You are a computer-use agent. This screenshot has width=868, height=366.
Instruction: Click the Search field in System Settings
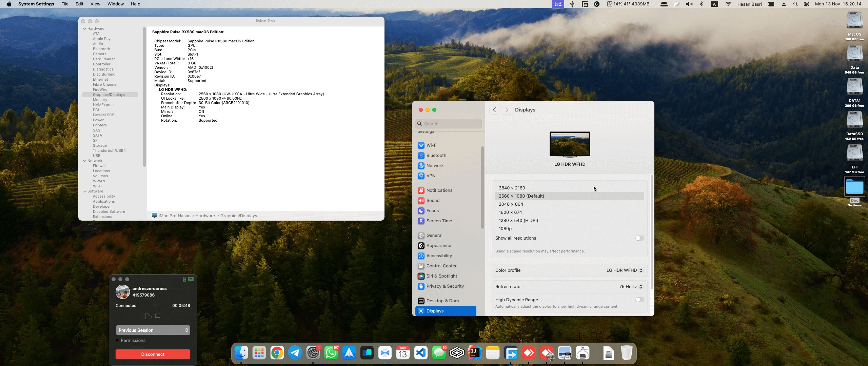coord(448,124)
